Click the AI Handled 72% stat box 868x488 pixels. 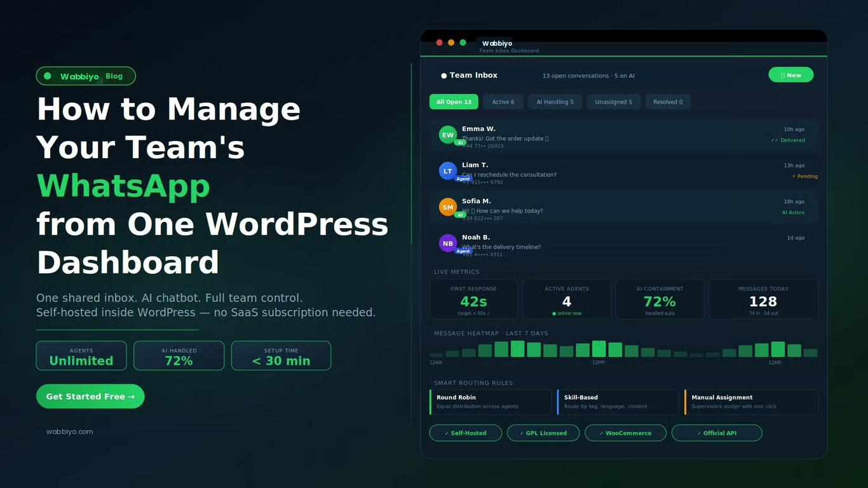[x=179, y=356]
